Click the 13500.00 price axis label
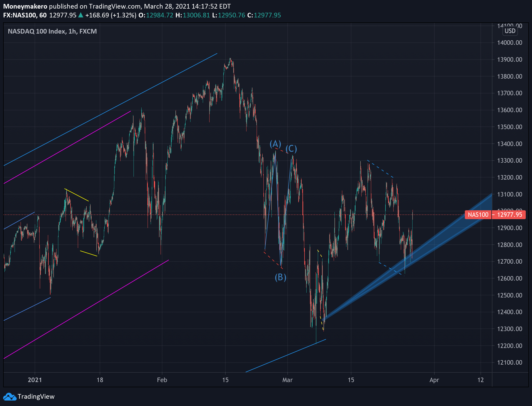 (510, 127)
